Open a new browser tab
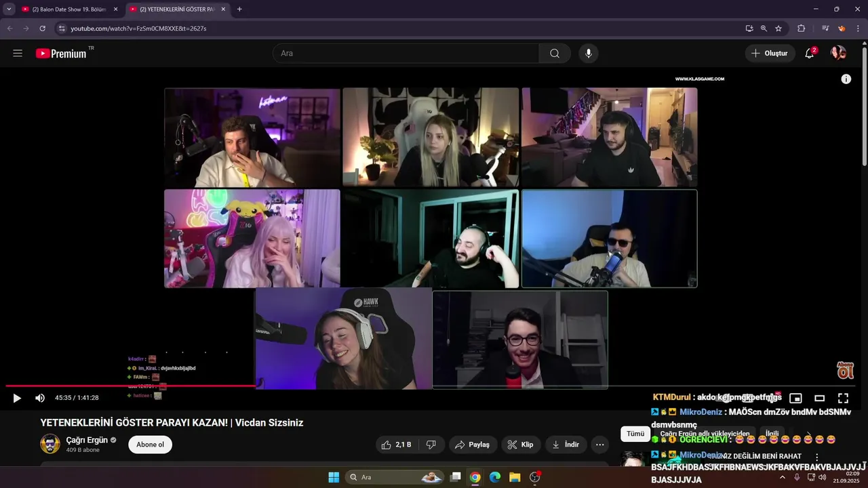 tap(239, 9)
